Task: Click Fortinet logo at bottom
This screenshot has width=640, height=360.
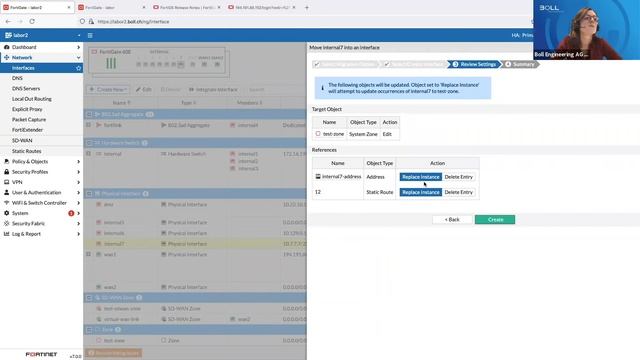Action: tap(41, 354)
